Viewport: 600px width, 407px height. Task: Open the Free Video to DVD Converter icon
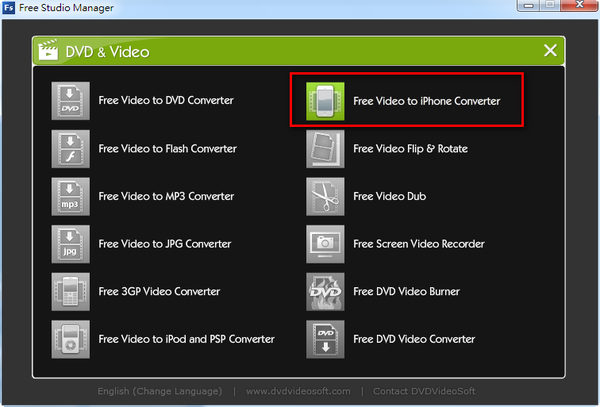tap(71, 101)
